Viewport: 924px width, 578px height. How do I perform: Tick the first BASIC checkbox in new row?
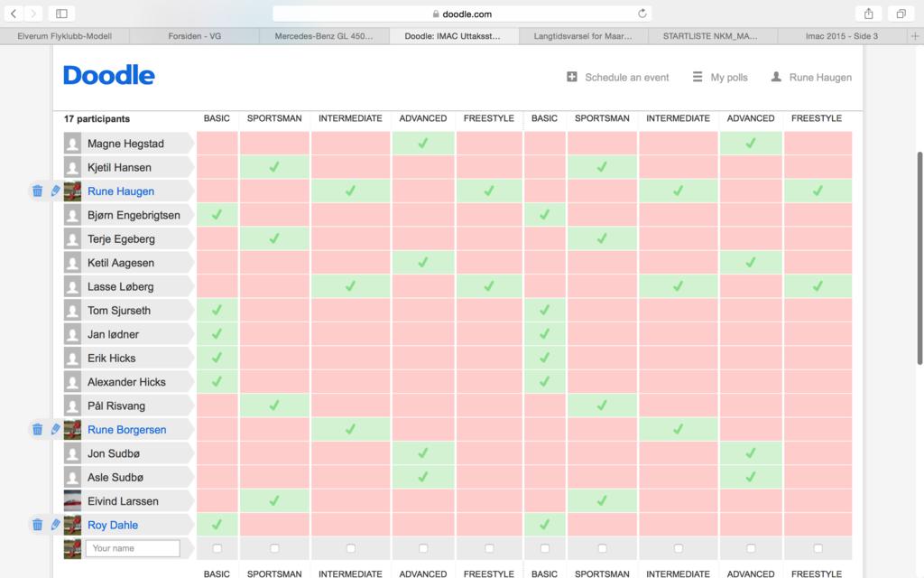(x=217, y=548)
